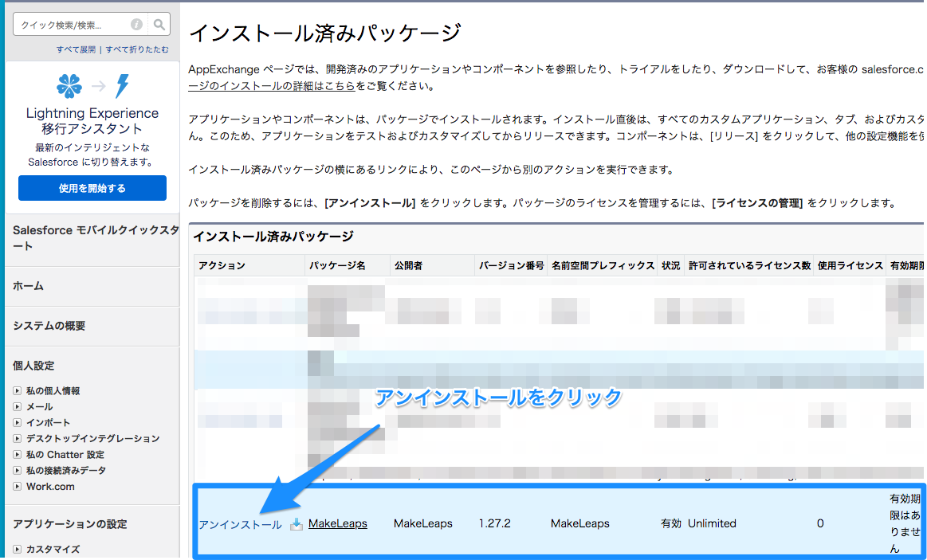This screenshot has height=560, width=927.
Task: Open 私の Chatter 設定 sidebar item
Action: pyautogui.click(x=65, y=454)
